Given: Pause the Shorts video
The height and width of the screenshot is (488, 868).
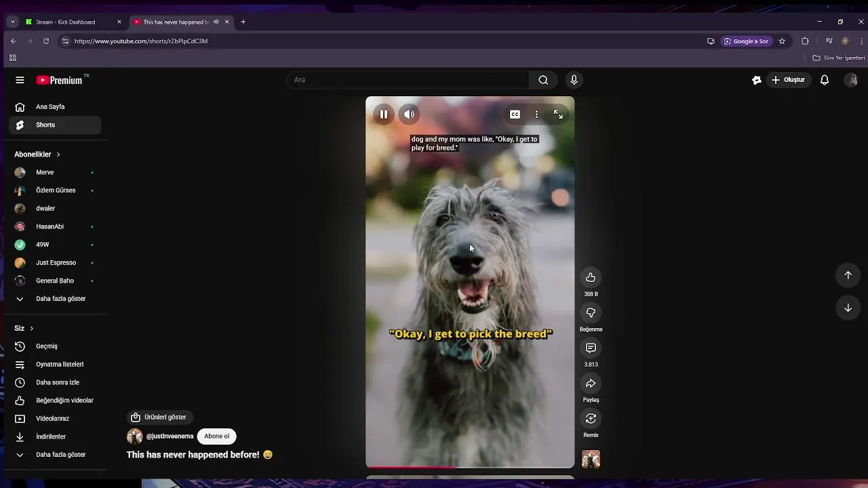Looking at the screenshot, I should (x=383, y=115).
